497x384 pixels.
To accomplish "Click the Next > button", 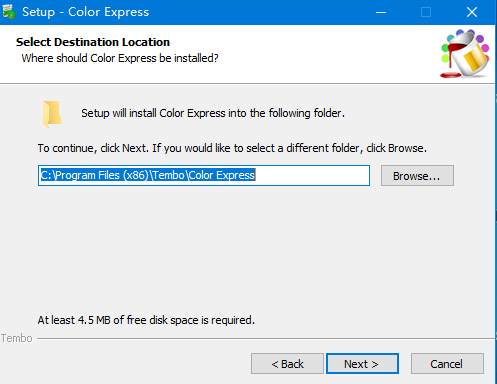I will (362, 363).
